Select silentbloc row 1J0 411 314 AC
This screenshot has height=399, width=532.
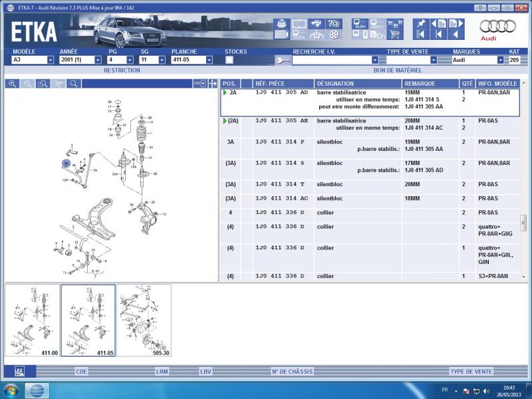click(x=370, y=201)
